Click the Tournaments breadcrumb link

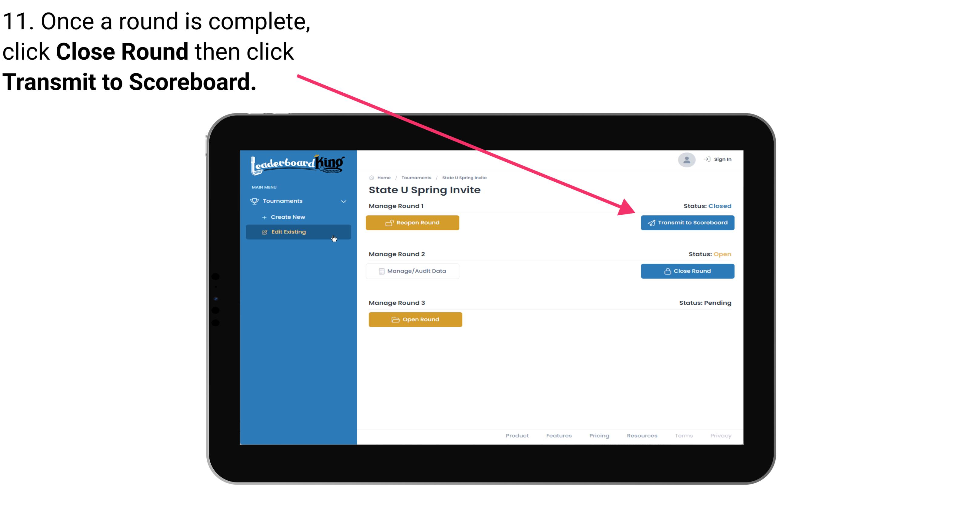[x=416, y=177]
